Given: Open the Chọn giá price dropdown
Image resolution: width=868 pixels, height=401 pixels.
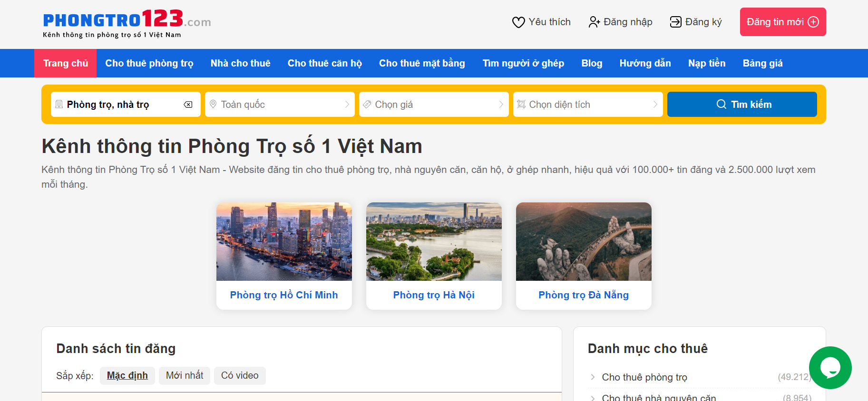Looking at the screenshot, I should [434, 105].
